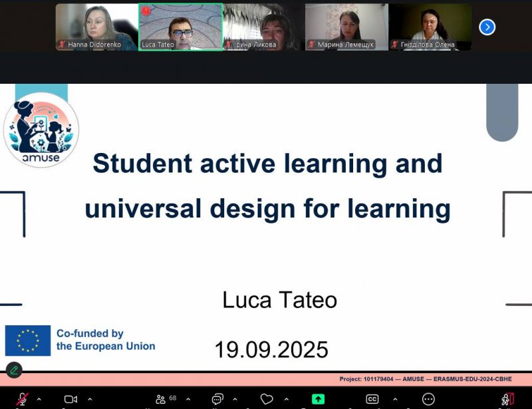Expand chat options arrow

click(x=236, y=400)
